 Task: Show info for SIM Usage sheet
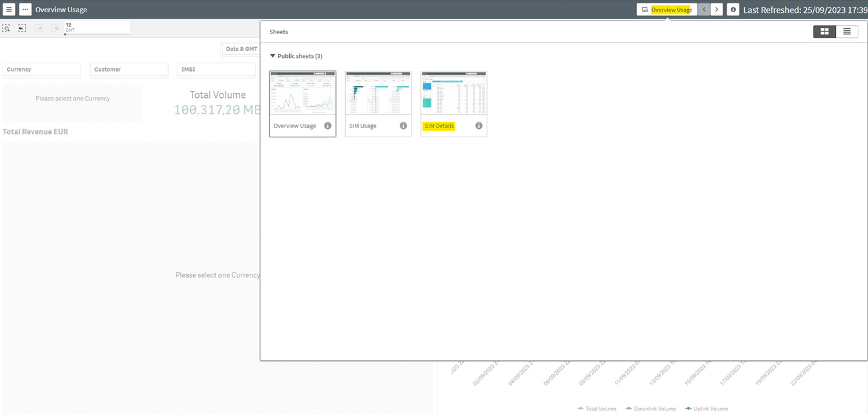[x=403, y=126]
